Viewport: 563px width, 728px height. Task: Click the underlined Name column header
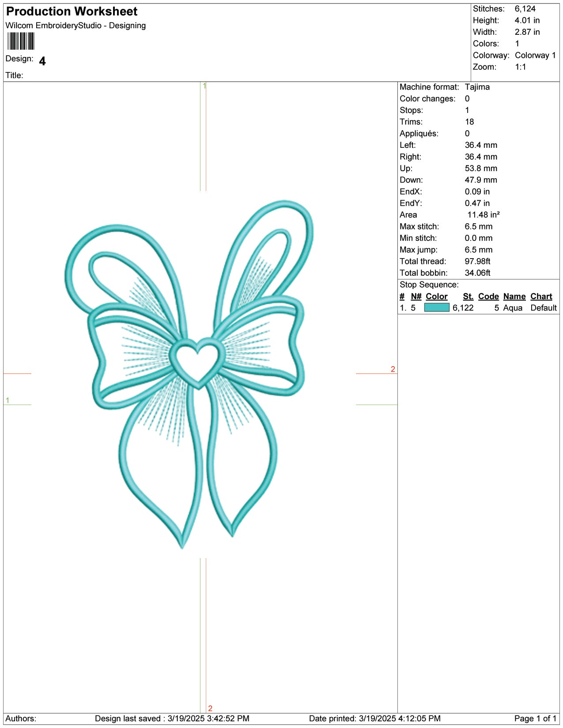click(514, 296)
